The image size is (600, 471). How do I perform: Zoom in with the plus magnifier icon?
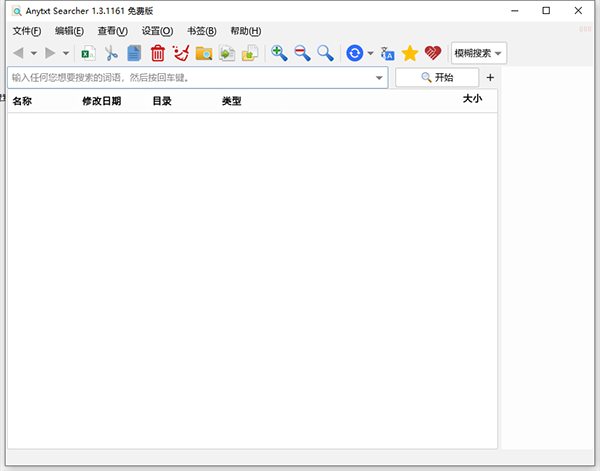[x=279, y=53]
